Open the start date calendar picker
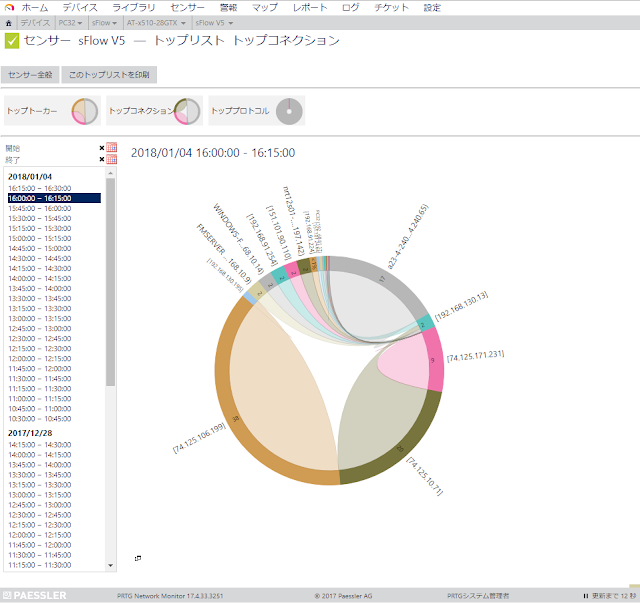Screen dimensions: 640x603 [111, 147]
